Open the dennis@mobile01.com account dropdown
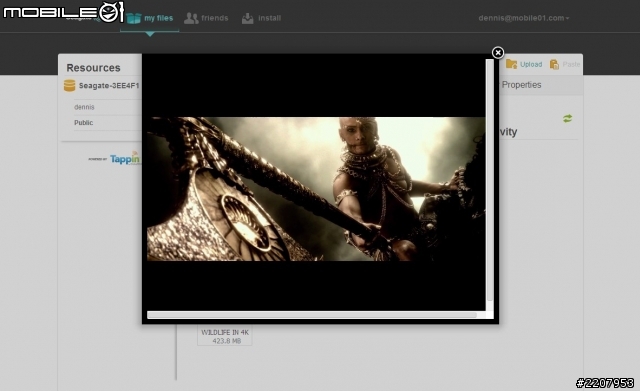Viewport: 640px width, 391px height. click(524, 18)
